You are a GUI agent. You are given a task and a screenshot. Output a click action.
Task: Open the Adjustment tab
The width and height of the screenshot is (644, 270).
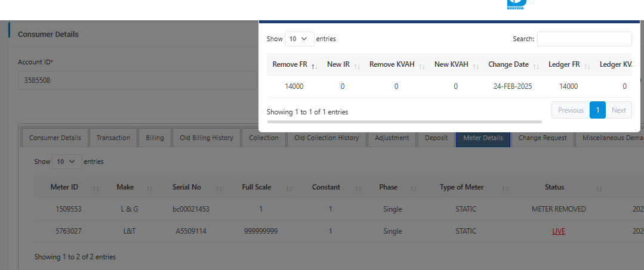point(392,138)
